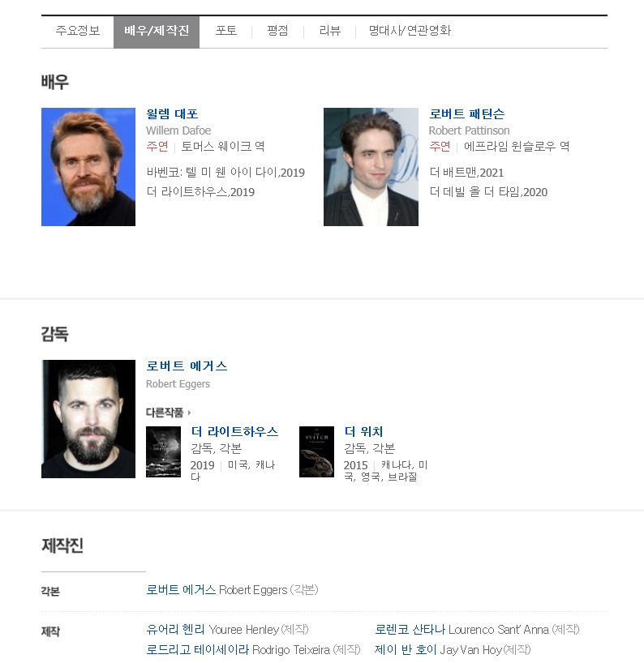Viewport: 644px width, 663px height.
Task: Open the 더 위치 title link
Action: pyautogui.click(x=363, y=431)
